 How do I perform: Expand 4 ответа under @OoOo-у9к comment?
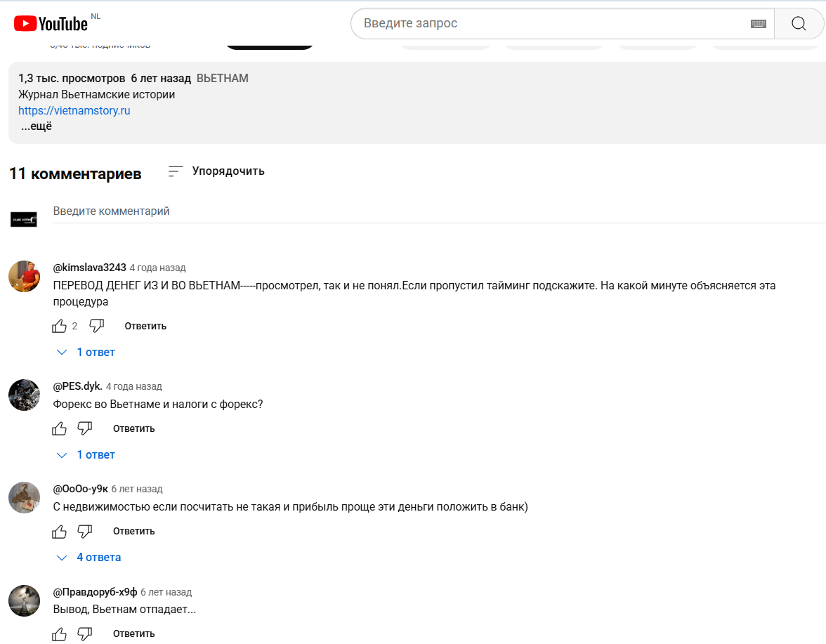click(x=99, y=556)
